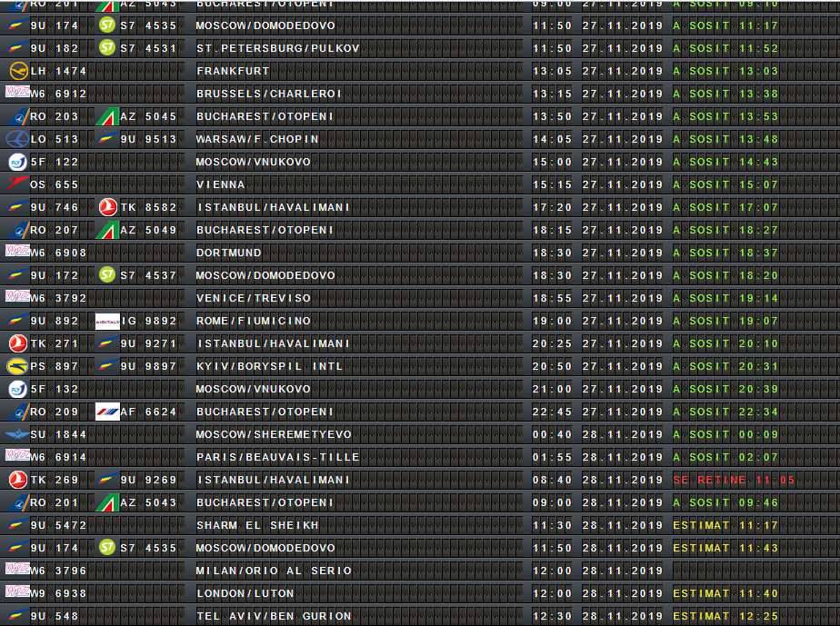
Task: Select the Wizz Air logo for flight W6 6912
Action: coord(17,93)
